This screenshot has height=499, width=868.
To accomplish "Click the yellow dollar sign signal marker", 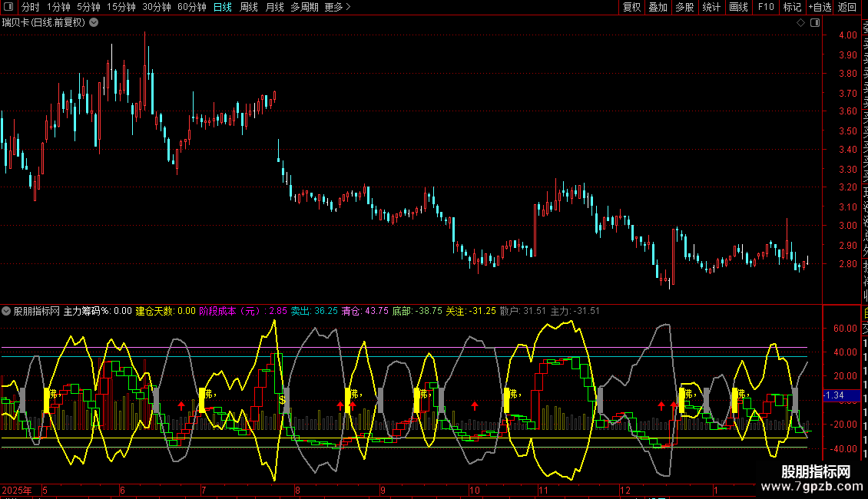I will coord(282,399).
